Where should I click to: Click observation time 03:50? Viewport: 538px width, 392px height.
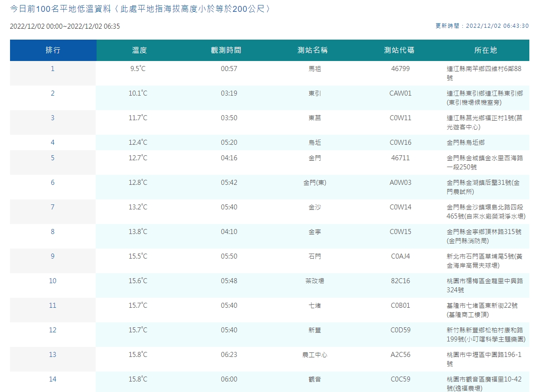pyautogui.click(x=229, y=118)
